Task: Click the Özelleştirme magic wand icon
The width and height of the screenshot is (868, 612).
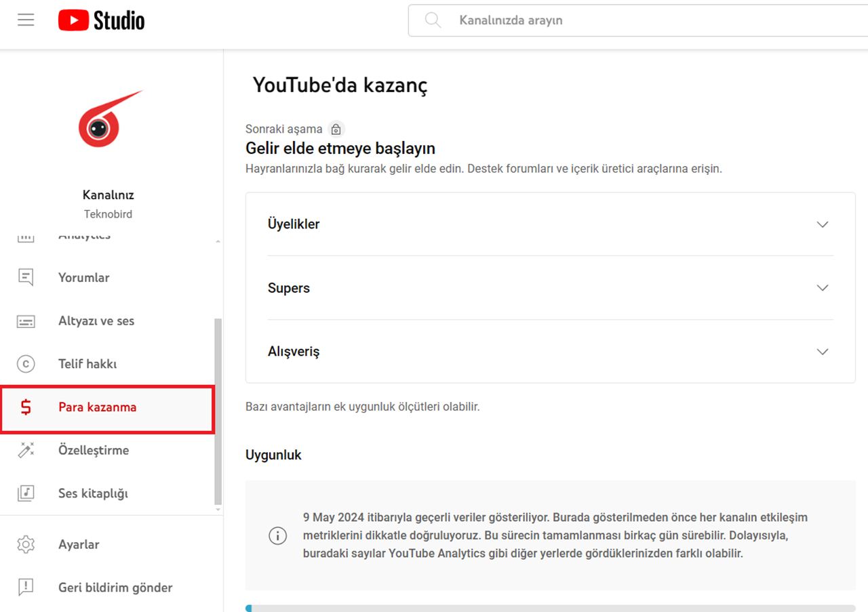Action: click(x=26, y=450)
